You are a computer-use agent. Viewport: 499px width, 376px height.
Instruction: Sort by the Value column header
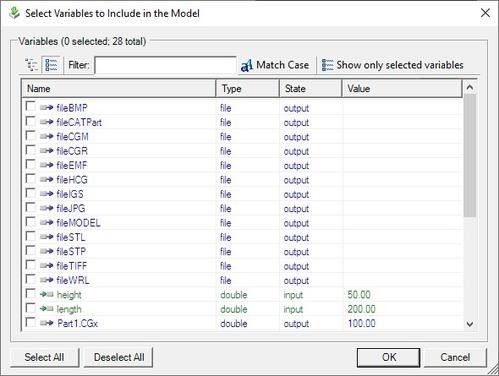(402, 89)
